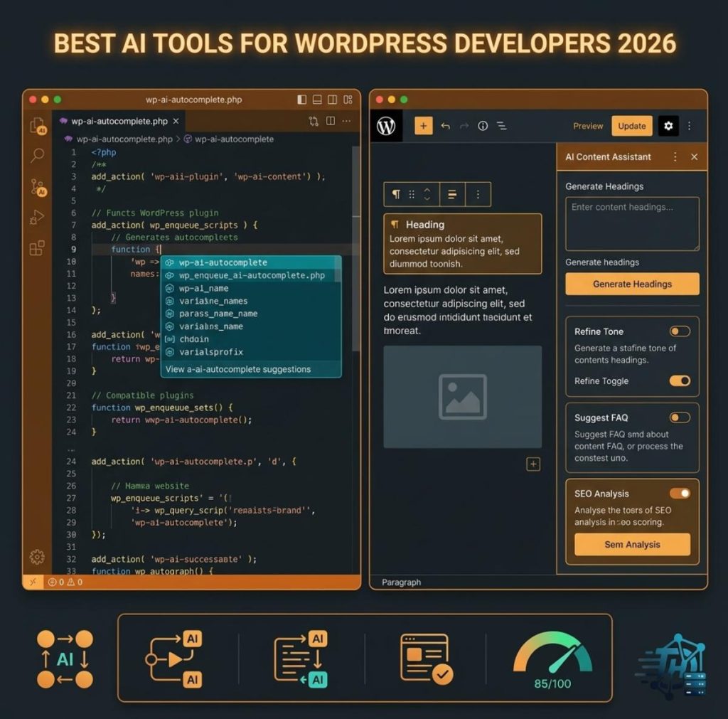Click the page checkmark content icon in bottom bar
Screen dimensions: 728x719
427,659
